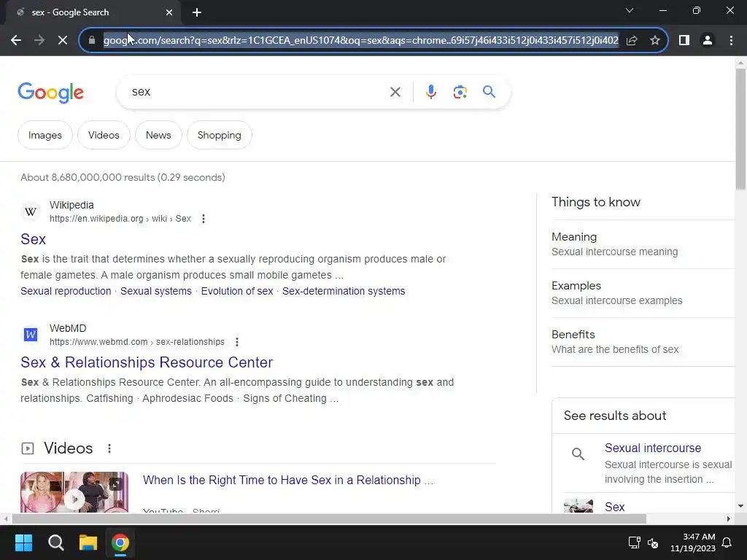Click the muted volume tray icon
747x560 pixels.
point(653,542)
